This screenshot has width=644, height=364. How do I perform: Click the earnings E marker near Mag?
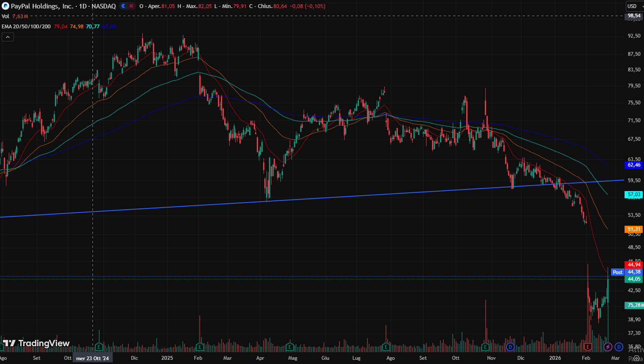click(x=290, y=347)
